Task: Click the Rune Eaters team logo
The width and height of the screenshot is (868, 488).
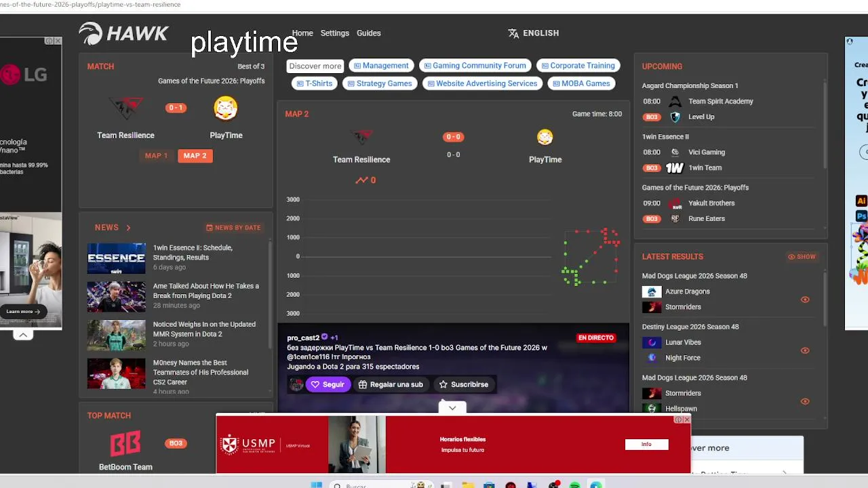Action: (x=675, y=219)
